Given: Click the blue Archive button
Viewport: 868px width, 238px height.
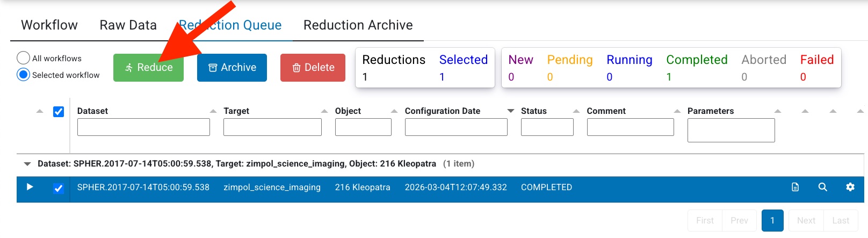Looking at the screenshot, I should click(x=232, y=68).
